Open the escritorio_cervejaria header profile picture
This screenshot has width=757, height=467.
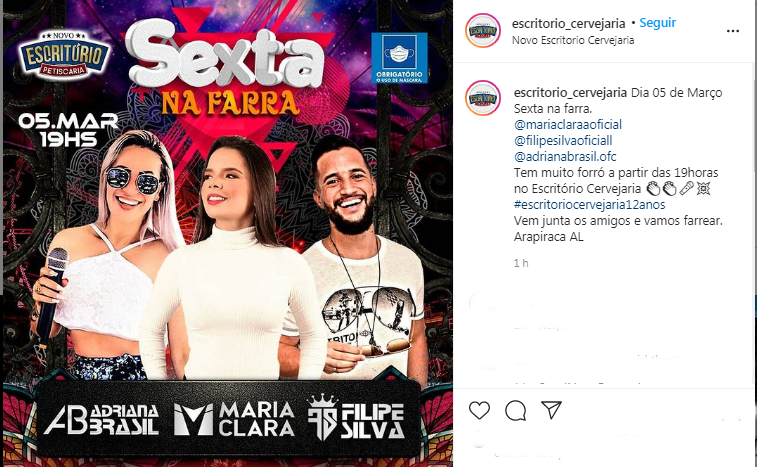(483, 31)
